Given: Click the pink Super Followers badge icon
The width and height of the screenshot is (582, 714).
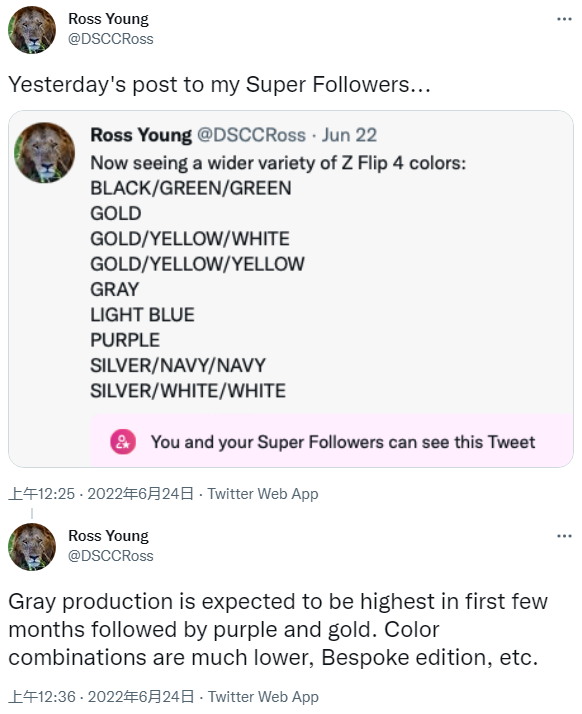Looking at the screenshot, I should coord(123,442).
